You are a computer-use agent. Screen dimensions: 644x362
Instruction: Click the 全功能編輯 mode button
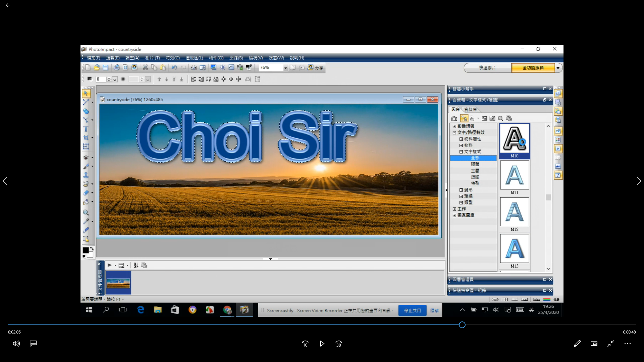pyautogui.click(x=533, y=68)
